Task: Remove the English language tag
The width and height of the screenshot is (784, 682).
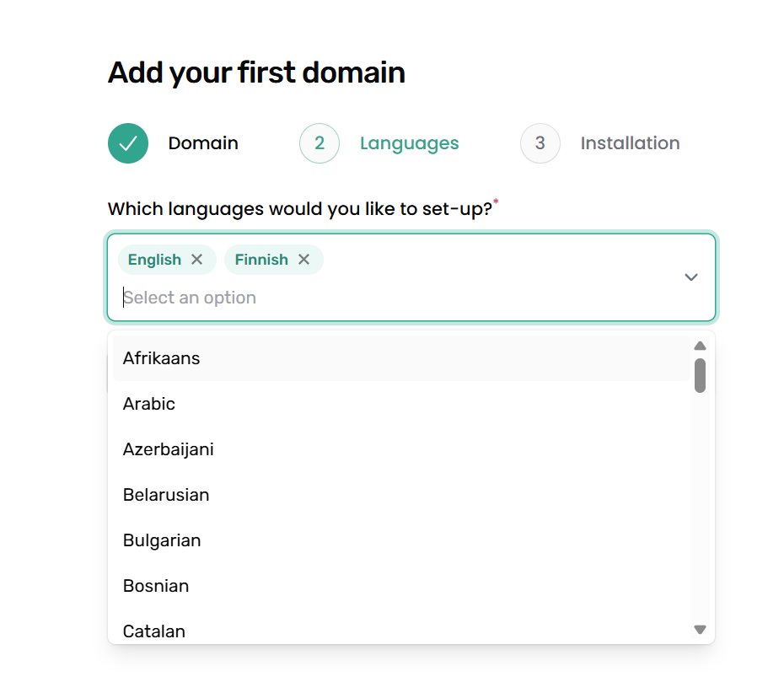Action: (196, 260)
